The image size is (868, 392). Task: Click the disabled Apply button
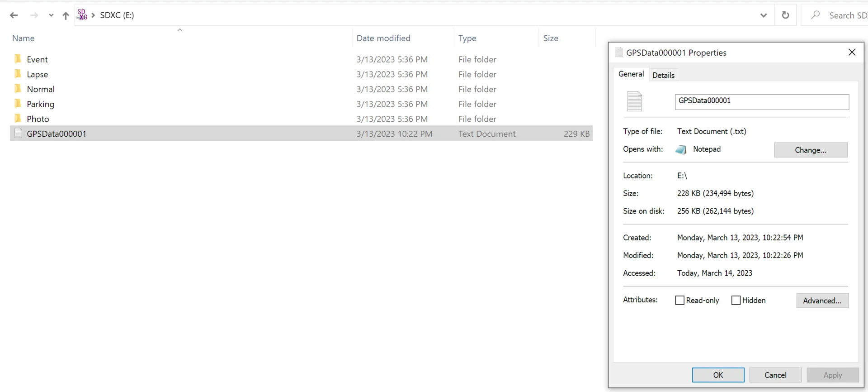833,375
